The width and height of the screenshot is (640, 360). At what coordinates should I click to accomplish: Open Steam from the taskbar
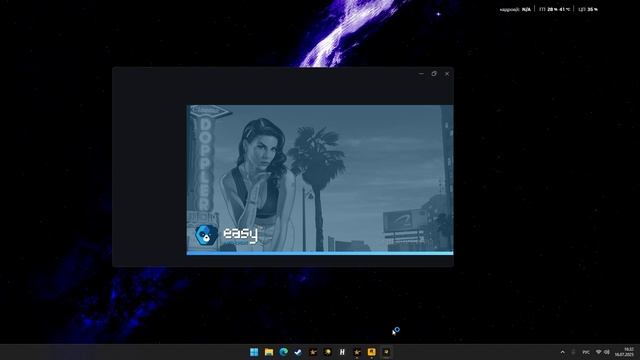tap(298, 352)
